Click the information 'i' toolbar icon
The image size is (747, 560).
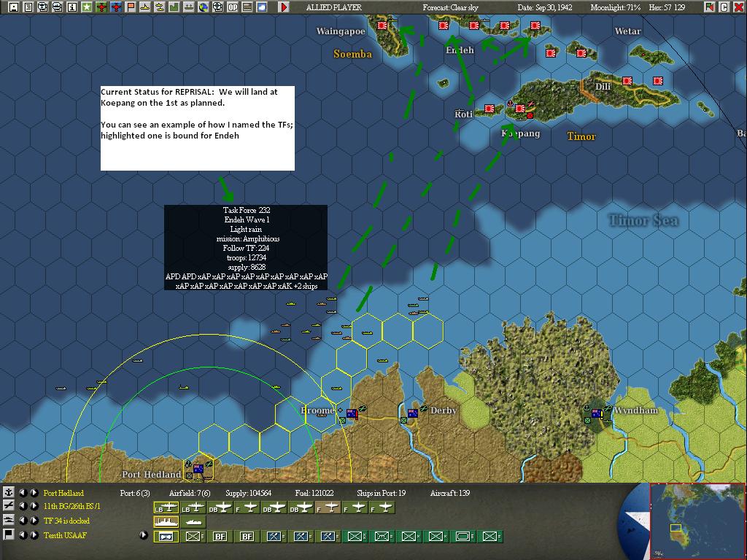tap(72, 7)
